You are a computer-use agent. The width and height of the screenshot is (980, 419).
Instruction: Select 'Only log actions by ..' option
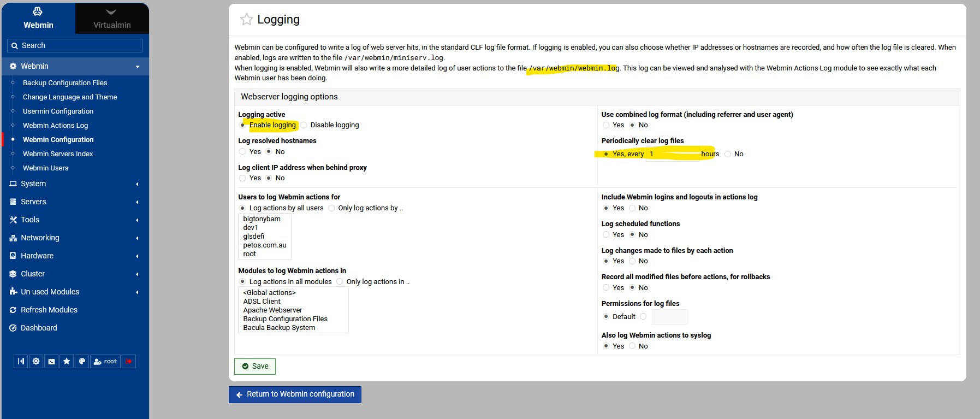click(x=331, y=208)
